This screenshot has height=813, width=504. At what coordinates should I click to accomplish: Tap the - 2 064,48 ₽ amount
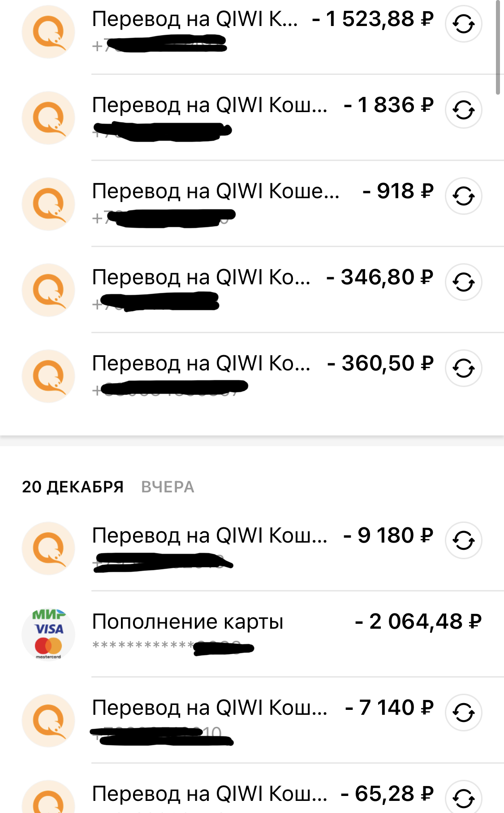pyautogui.click(x=418, y=622)
